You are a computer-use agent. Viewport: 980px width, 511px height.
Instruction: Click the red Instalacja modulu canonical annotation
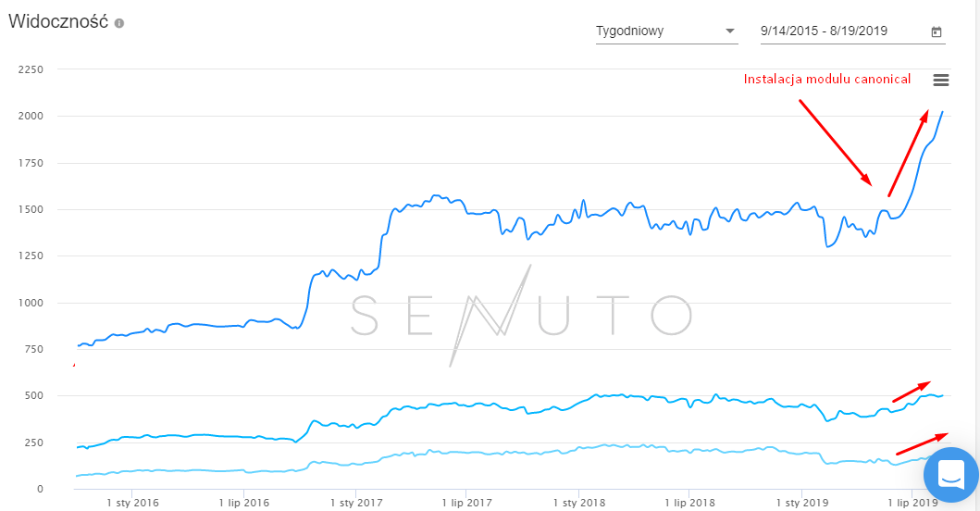[x=827, y=80]
